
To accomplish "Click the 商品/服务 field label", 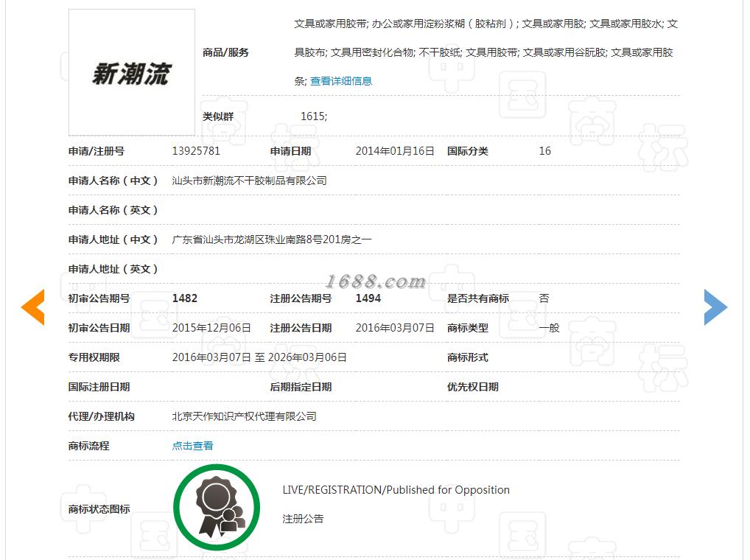I will (x=225, y=52).
